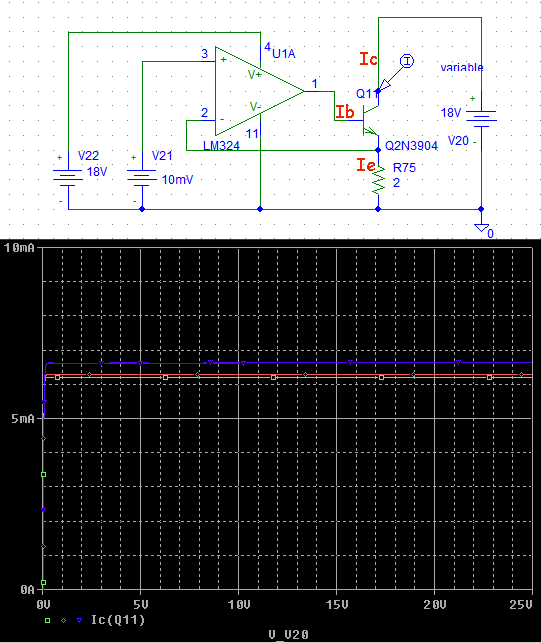
Task: Click the current probe marker I
Action: 407,61
